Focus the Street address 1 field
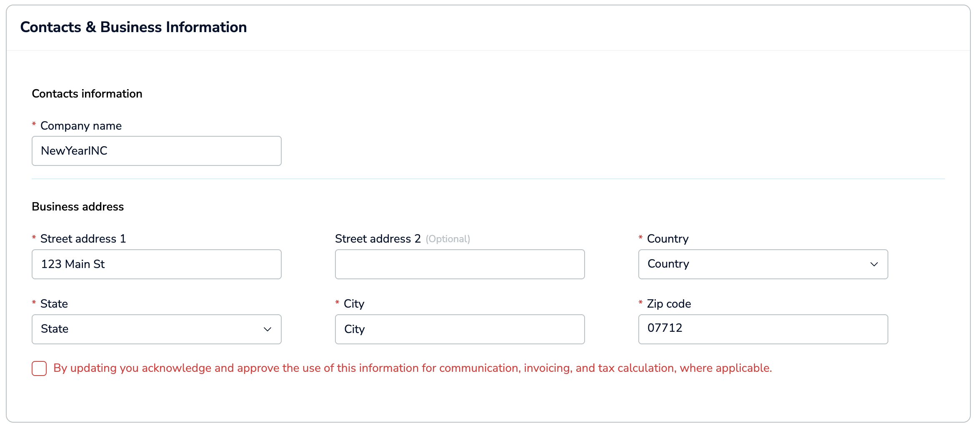 [156, 264]
